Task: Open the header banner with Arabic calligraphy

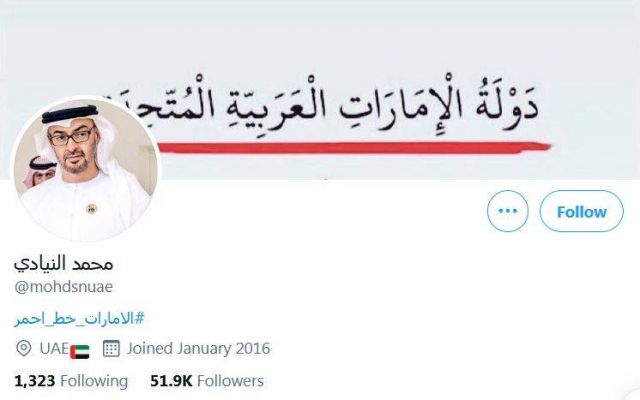Action: pyautogui.click(x=320, y=90)
